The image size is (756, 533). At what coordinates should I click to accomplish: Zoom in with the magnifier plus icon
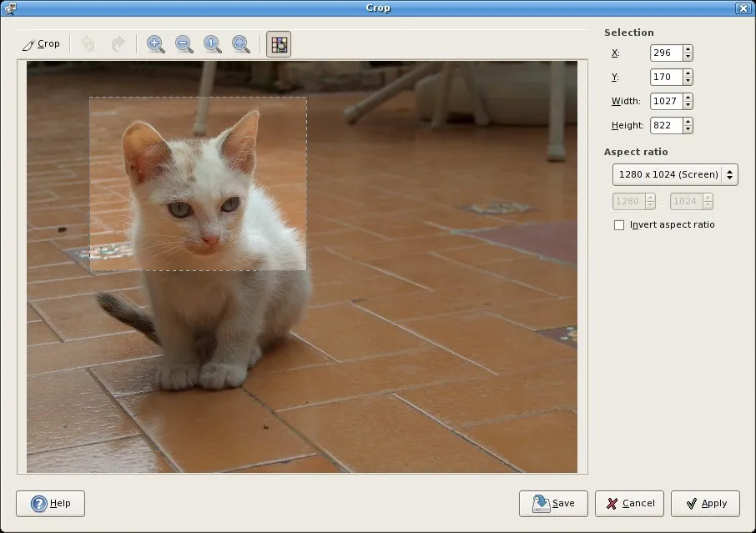tap(155, 44)
